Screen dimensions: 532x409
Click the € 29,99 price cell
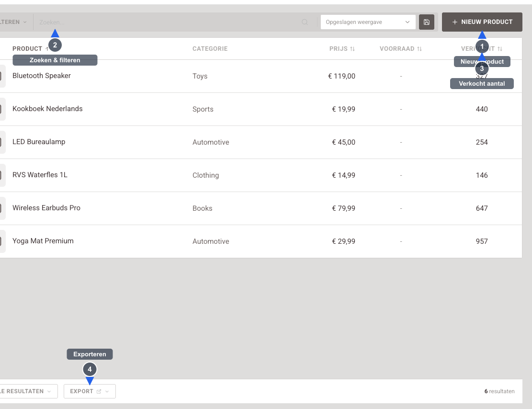point(344,241)
